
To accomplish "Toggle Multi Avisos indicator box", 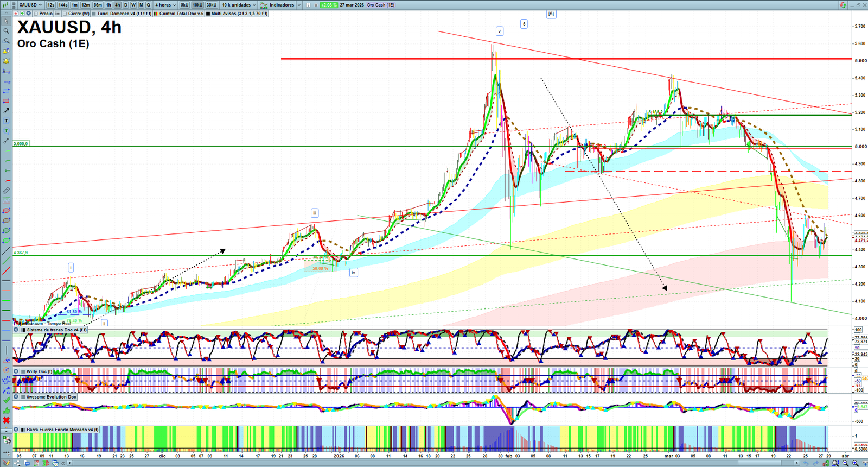I will 208,14.
